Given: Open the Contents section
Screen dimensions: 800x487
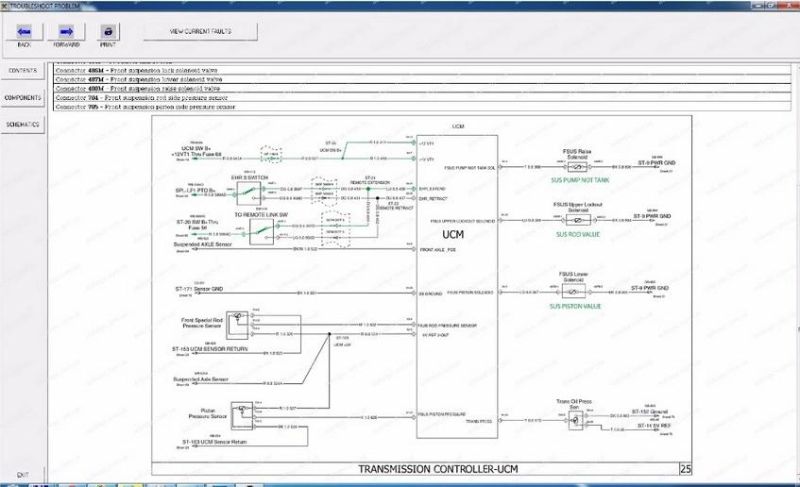Looking at the screenshot, I should click(22, 71).
